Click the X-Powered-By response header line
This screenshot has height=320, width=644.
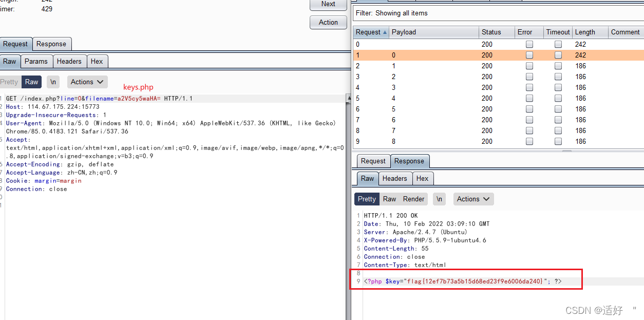[425, 240]
